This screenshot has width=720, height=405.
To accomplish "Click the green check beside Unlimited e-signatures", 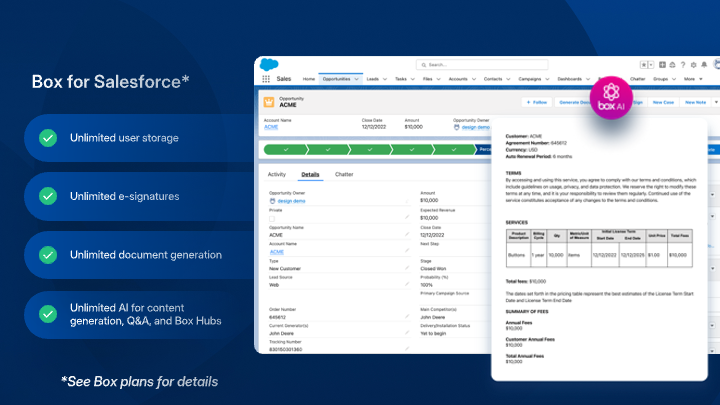I will pos(47,196).
